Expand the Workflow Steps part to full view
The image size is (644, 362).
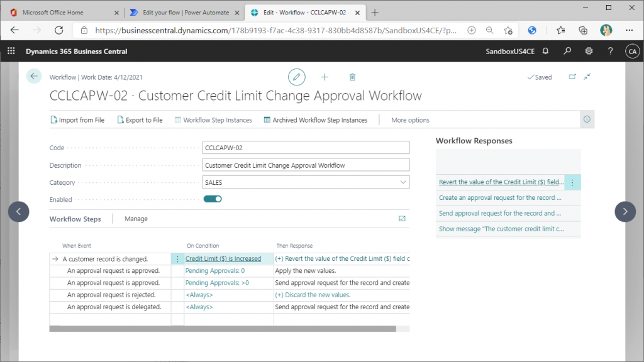click(402, 219)
